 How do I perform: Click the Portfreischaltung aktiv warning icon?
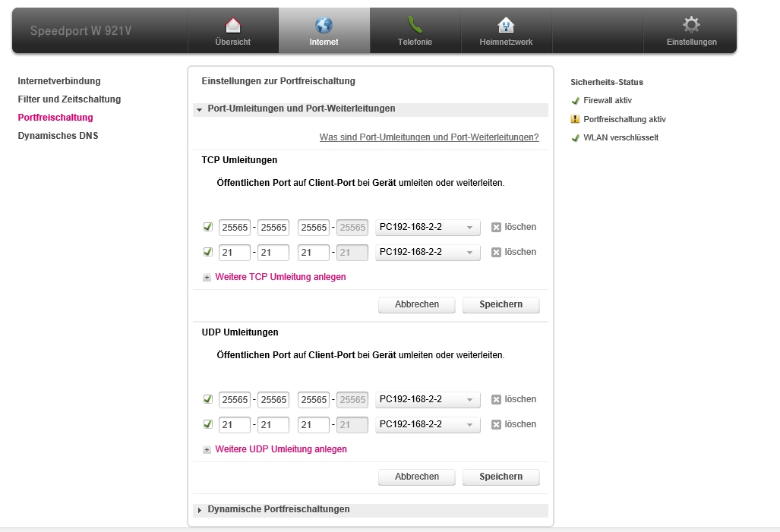575,119
